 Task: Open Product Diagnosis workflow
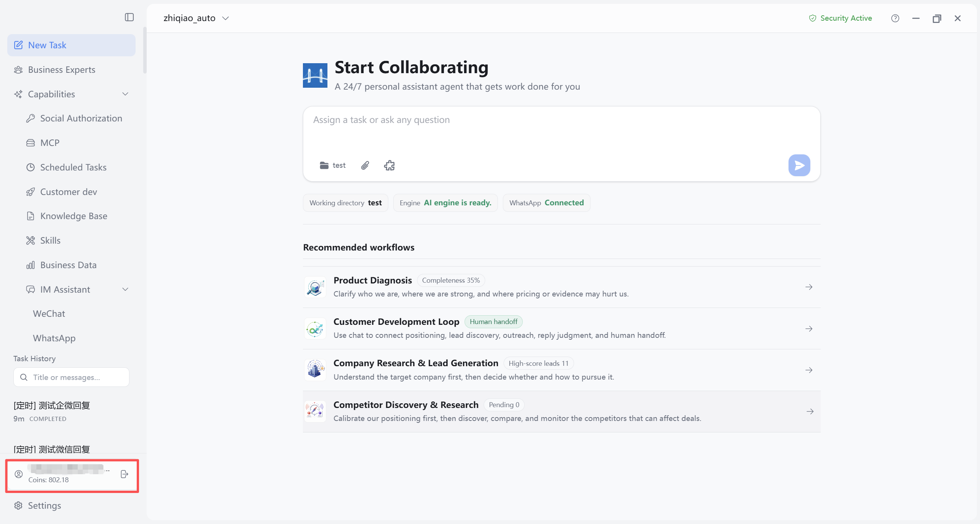pyautogui.click(x=561, y=287)
